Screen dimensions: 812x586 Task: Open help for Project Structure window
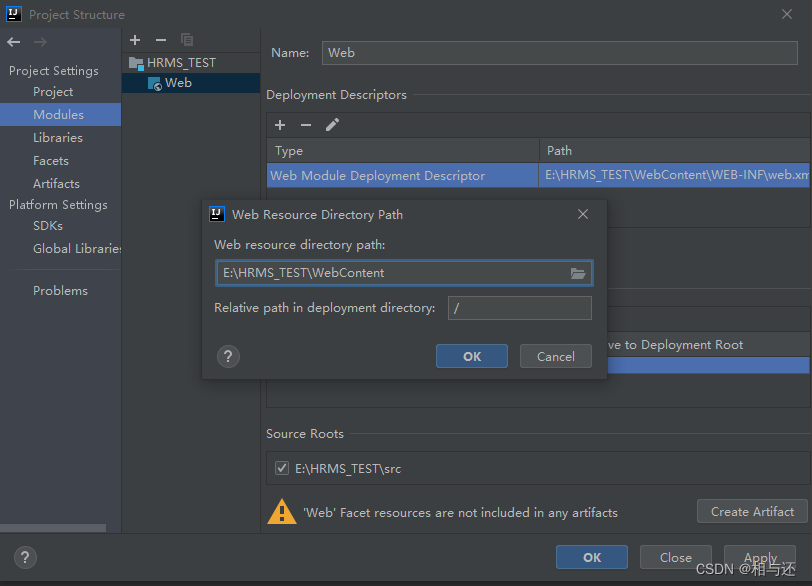pos(25,558)
